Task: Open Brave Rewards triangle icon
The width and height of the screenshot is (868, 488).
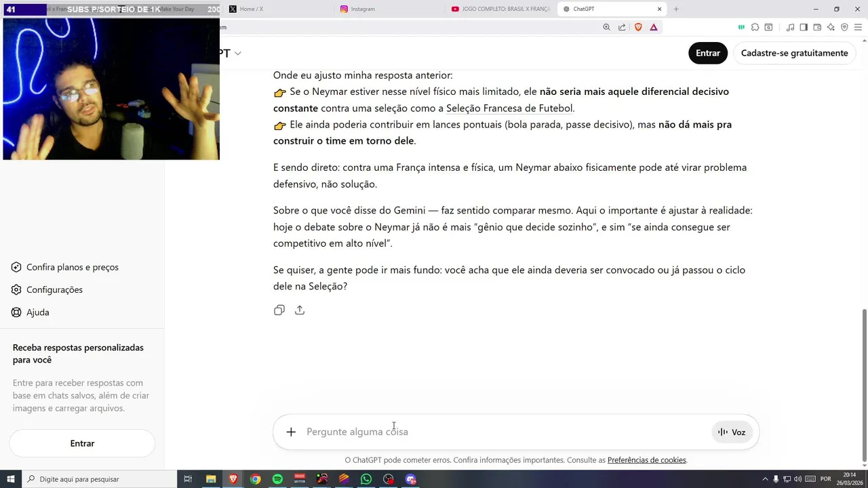Action: (x=654, y=27)
